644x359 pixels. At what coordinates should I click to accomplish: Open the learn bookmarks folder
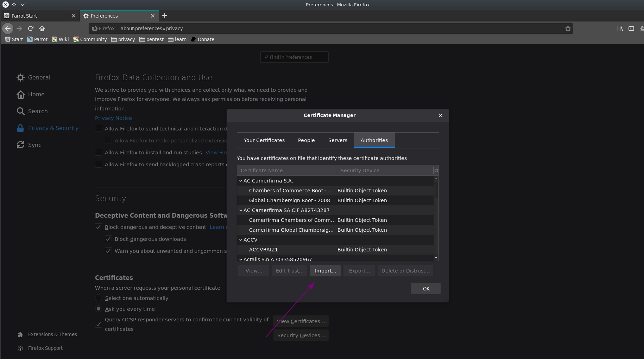click(x=177, y=39)
